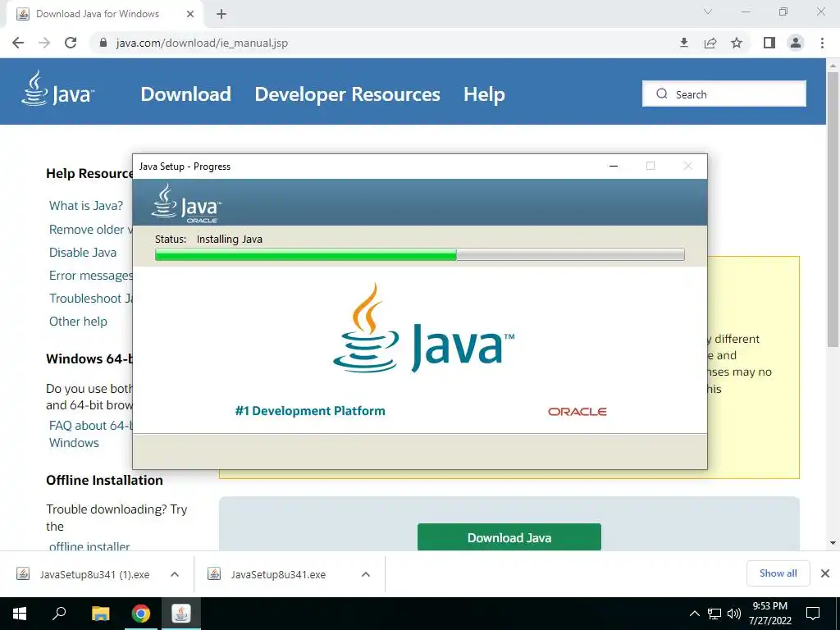Click the page vertical scrollbar thumb
This screenshot has height=630, width=840.
pyautogui.click(x=833, y=209)
